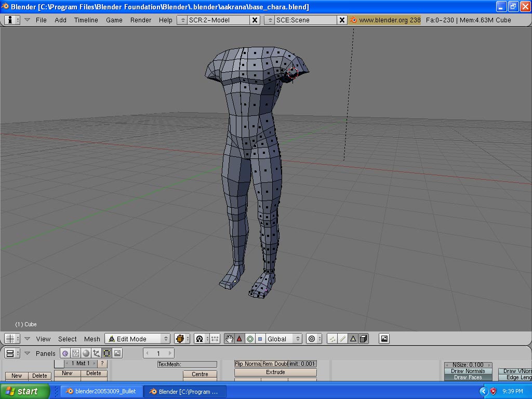Open the Help menu
532x399 pixels.
tap(166, 20)
